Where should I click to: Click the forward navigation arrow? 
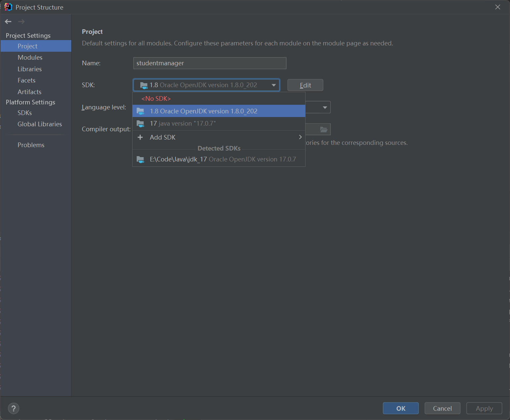[x=21, y=22]
